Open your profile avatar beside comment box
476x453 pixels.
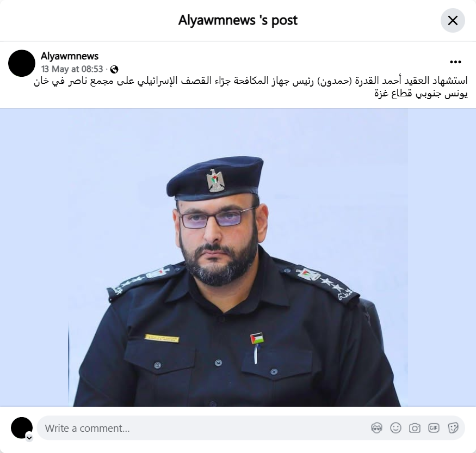pos(22,428)
